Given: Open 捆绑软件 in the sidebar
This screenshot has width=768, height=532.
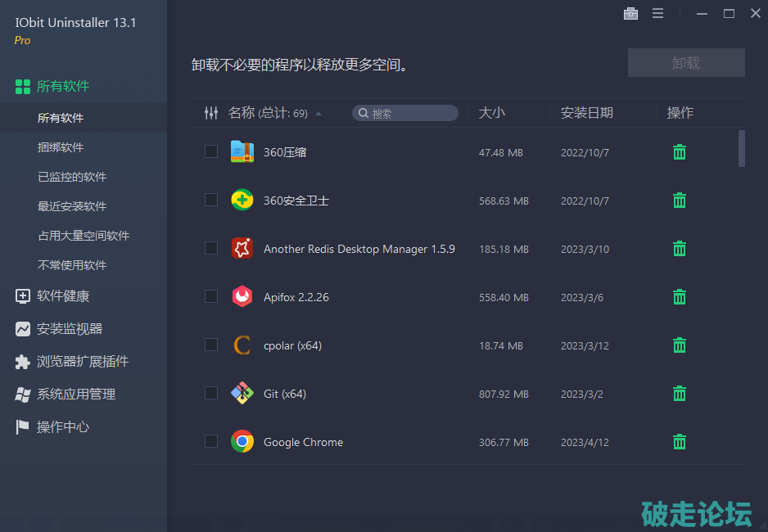Looking at the screenshot, I should pyautogui.click(x=61, y=147).
